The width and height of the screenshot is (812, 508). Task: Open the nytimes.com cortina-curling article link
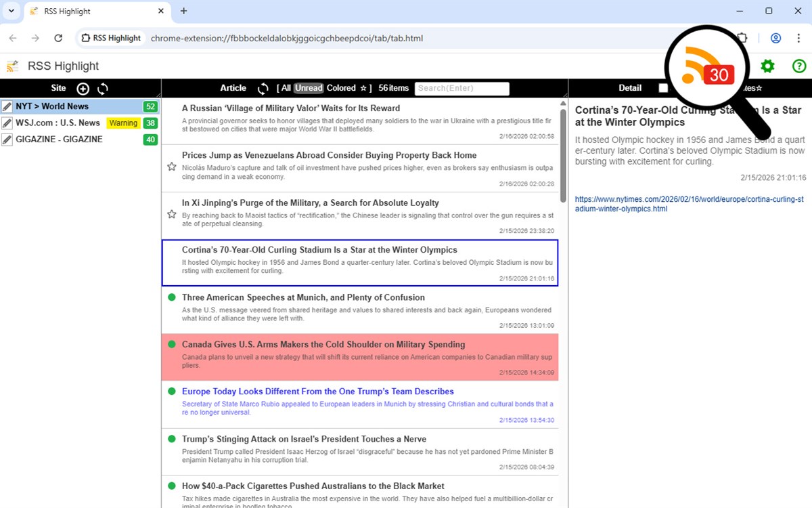(x=690, y=204)
